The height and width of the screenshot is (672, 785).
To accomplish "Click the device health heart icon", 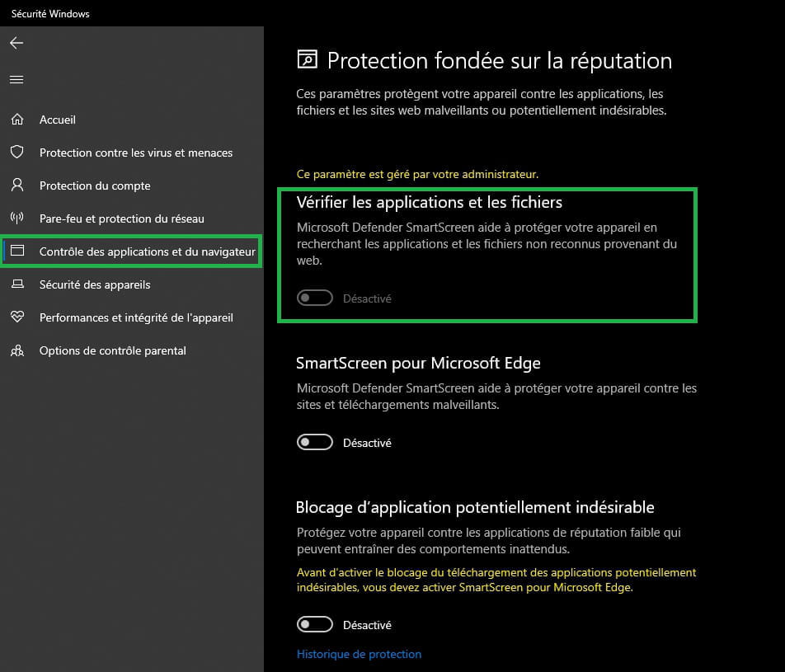I will [17, 317].
